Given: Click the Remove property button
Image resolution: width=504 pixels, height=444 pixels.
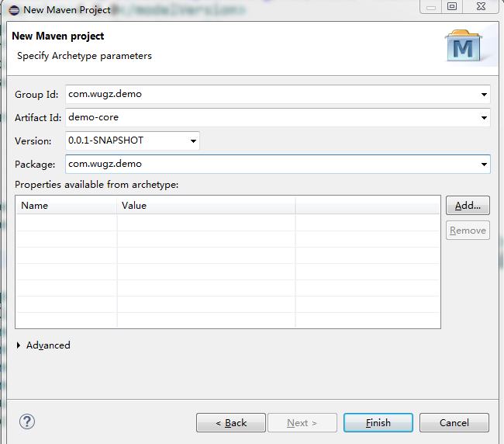Looking at the screenshot, I should coord(468,231).
